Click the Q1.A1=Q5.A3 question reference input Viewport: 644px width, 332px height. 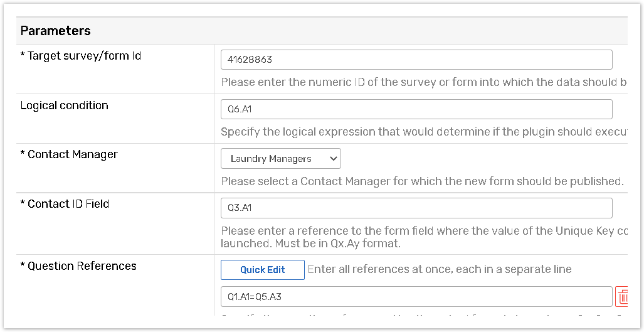[x=416, y=296]
